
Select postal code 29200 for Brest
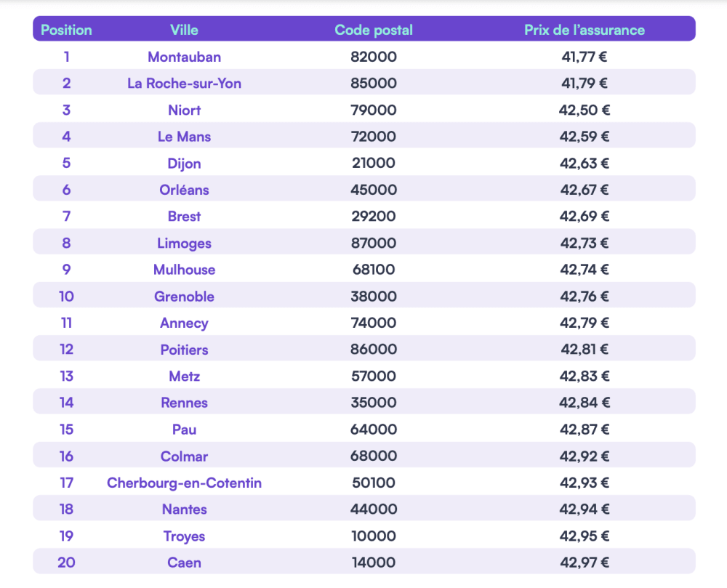tap(374, 217)
